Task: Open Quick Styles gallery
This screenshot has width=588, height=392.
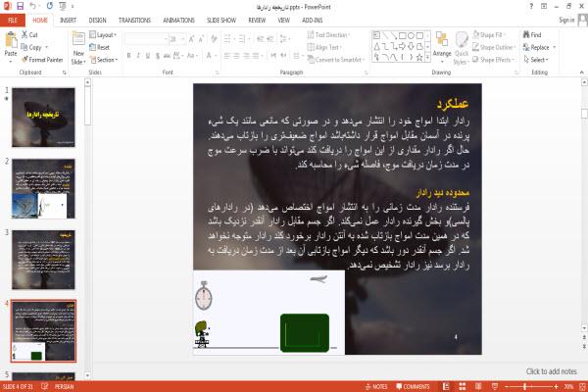Action: [462, 49]
